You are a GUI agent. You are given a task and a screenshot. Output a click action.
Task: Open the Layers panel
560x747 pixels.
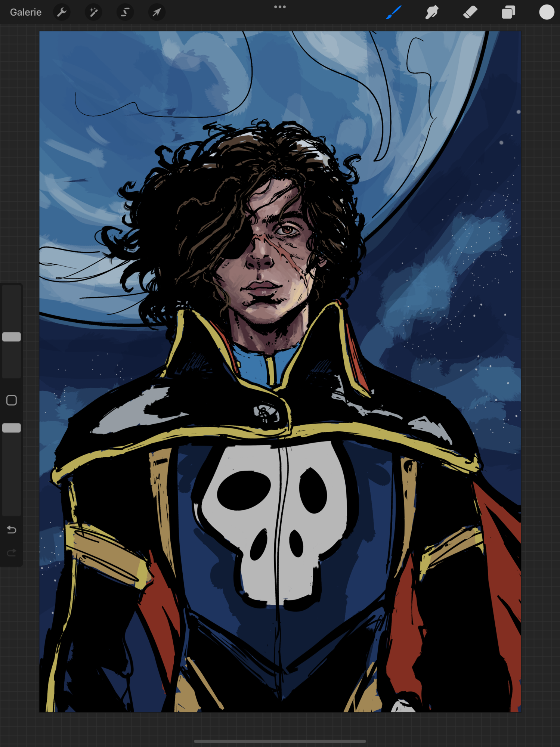508,12
